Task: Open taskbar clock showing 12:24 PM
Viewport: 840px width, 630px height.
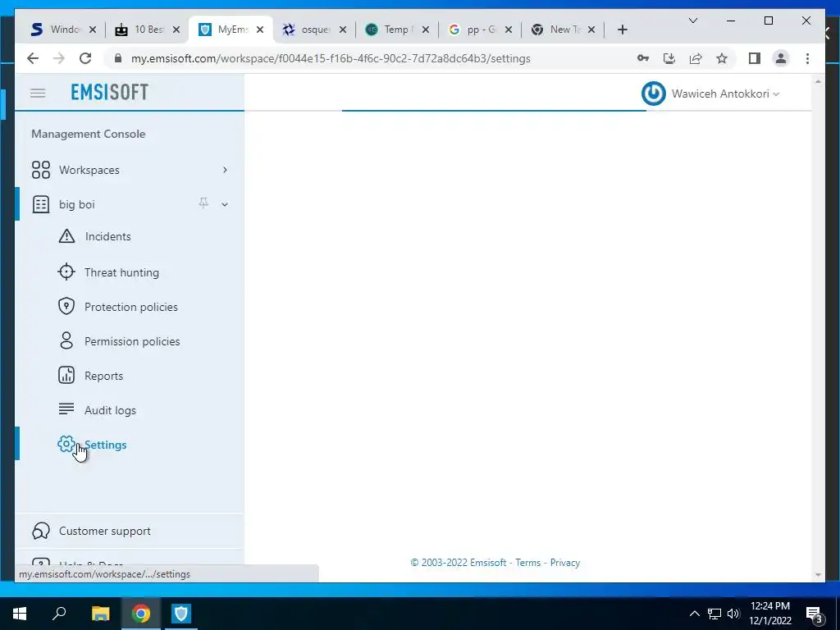Action: coord(769,614)
